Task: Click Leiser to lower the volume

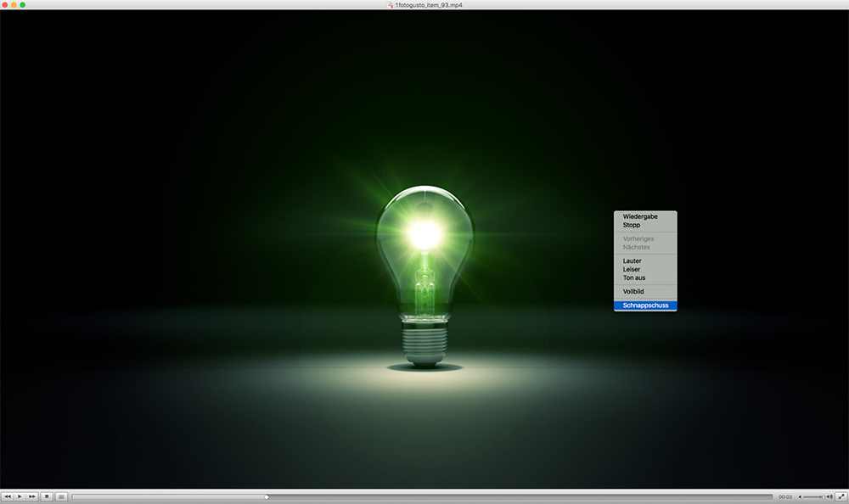Action: 633,269
